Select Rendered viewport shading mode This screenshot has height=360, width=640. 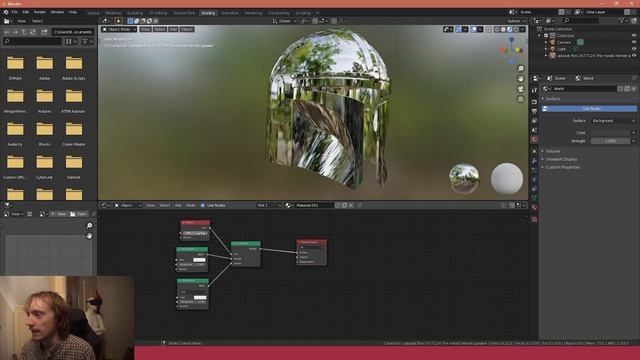coord(516,29)
